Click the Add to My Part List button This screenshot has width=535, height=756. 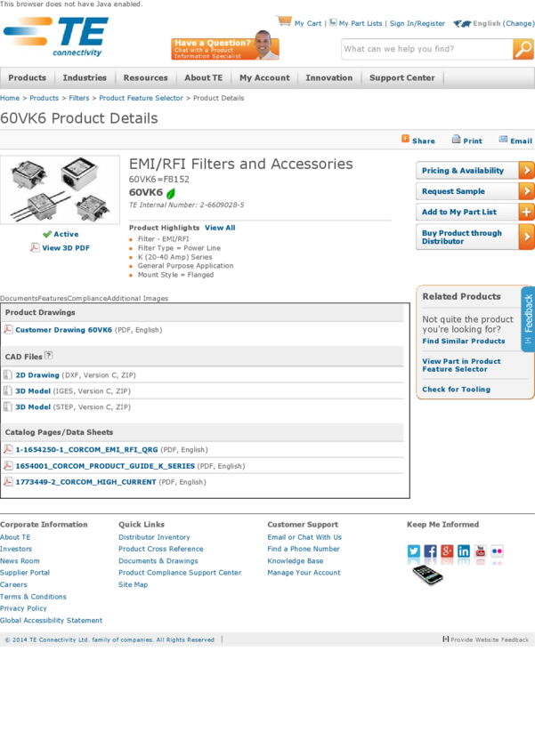pyautogui.click(x=474, y=213)
